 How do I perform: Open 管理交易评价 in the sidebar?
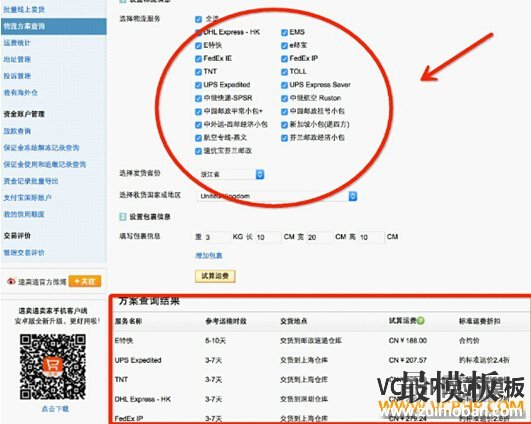pyautogui.click(x=24, y=253)
